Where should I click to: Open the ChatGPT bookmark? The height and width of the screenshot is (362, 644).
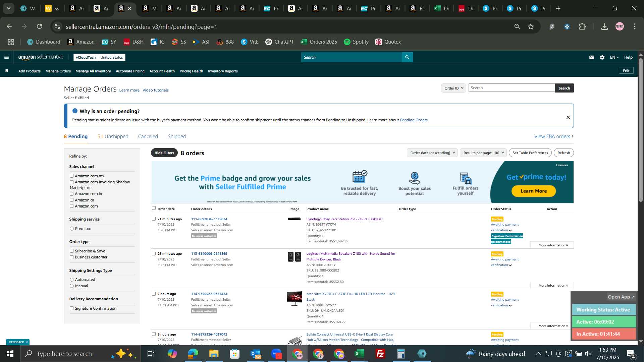(x=279, y=42)
